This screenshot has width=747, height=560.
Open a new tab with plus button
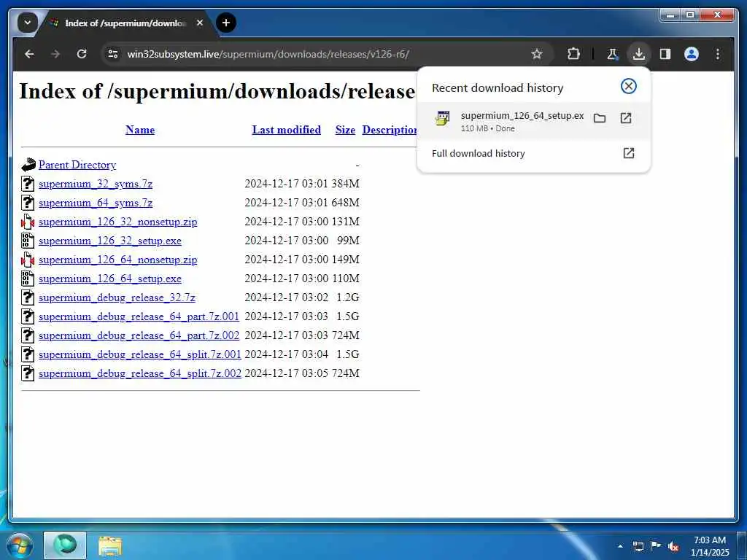click(226, 23)
